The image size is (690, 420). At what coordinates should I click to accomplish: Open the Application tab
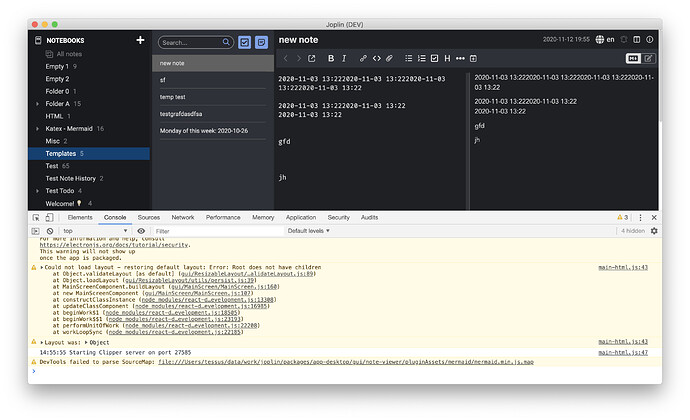click(301, 217)
